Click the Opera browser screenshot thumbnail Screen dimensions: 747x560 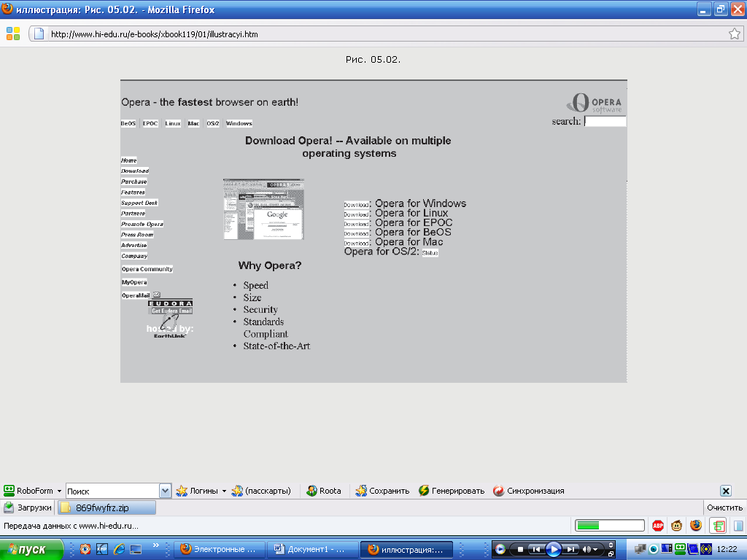pyautogui.click(x=263, y=209)
